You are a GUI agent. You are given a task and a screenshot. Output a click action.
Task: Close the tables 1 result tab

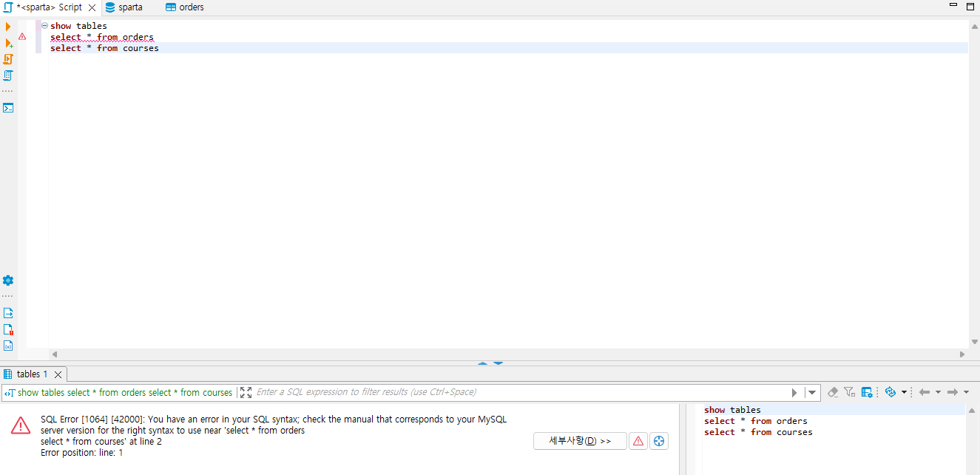58,374
